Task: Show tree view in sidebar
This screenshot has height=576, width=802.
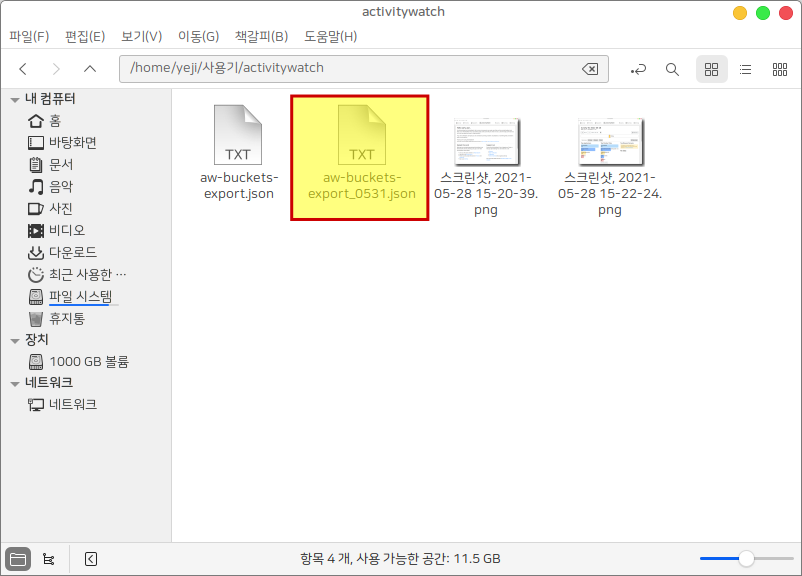Action: [48, 558]
